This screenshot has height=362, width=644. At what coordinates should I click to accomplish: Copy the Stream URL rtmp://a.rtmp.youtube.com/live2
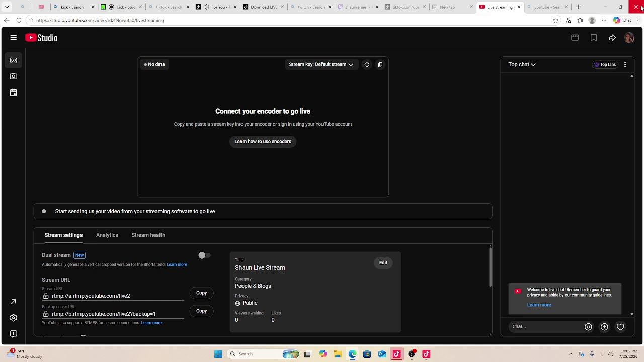(201, 293)
